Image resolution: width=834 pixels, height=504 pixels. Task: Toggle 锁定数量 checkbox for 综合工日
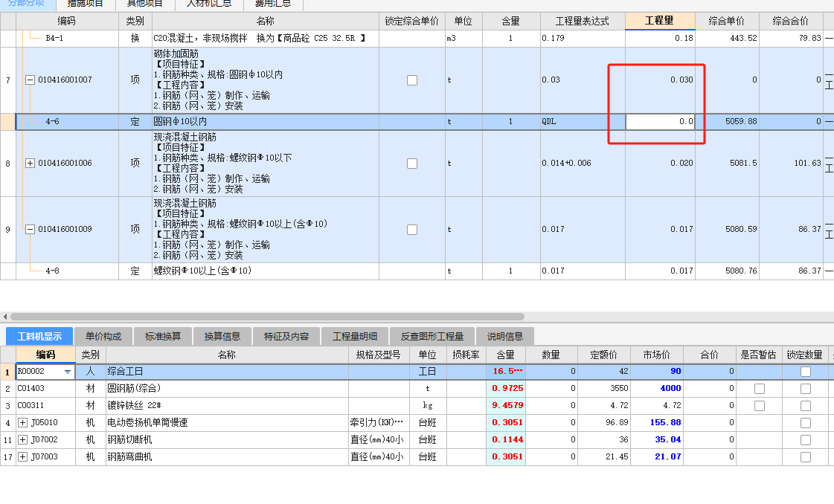(x=806, y=372)
